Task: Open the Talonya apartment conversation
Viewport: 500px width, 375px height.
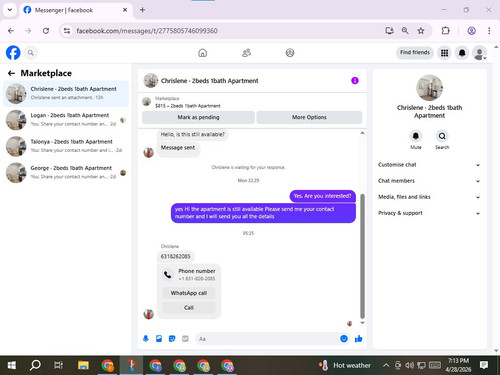Action: [66, 146]
